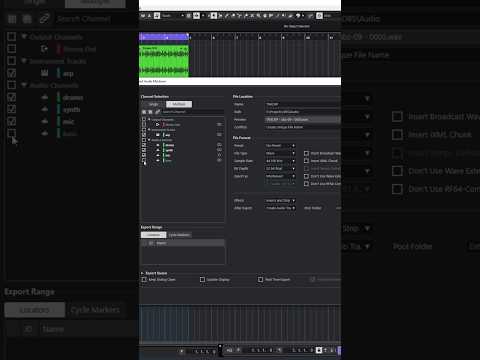Image resolution: width=480 pixels, height=360 pixels.
Task: Open the Bit Depth dropdown in center dialog
Action: click(x=280, y=169)
